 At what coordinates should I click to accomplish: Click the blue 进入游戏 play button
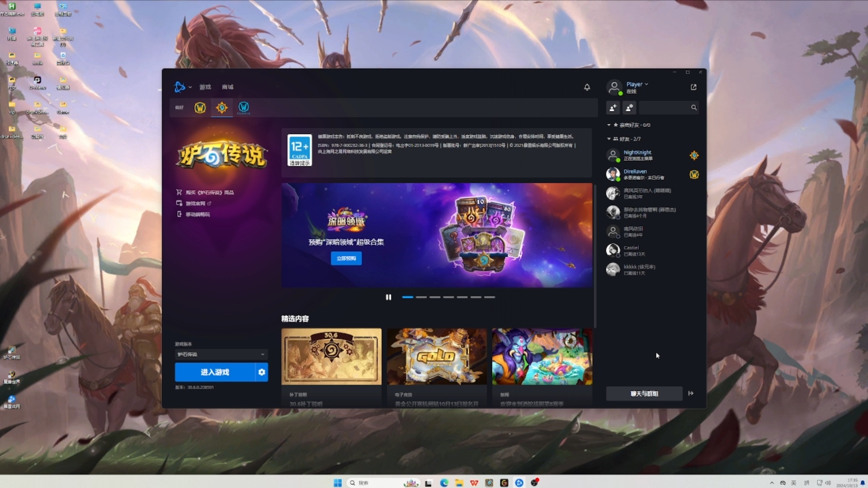[215, 372]
